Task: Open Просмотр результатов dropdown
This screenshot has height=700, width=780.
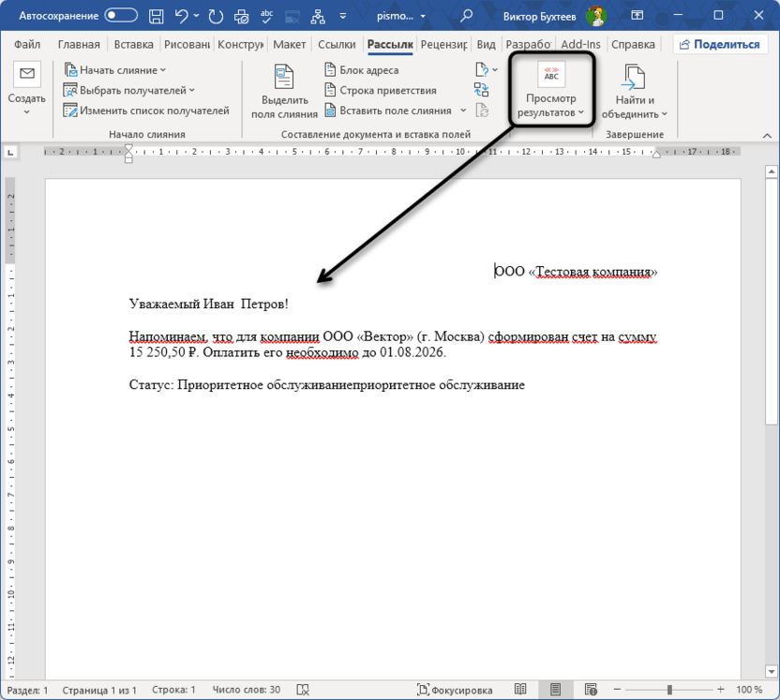Action: [x=550, y=89]
